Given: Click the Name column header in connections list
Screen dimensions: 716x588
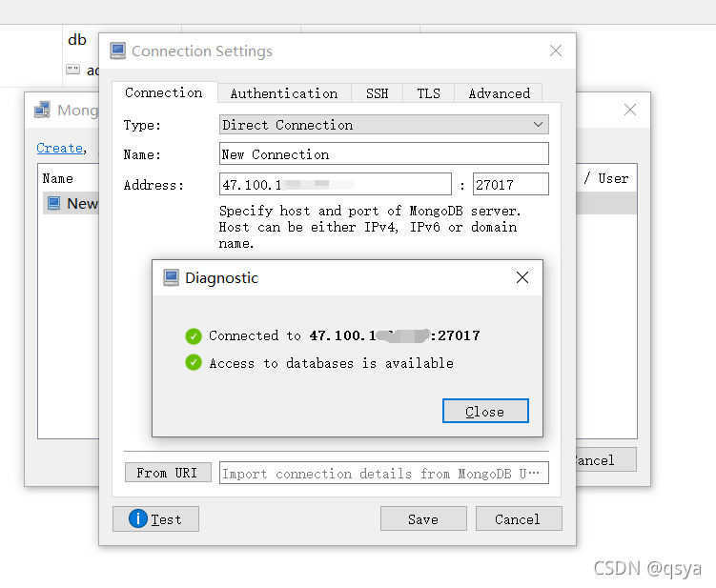Looking at the screenshot, I should pos(58,178).
